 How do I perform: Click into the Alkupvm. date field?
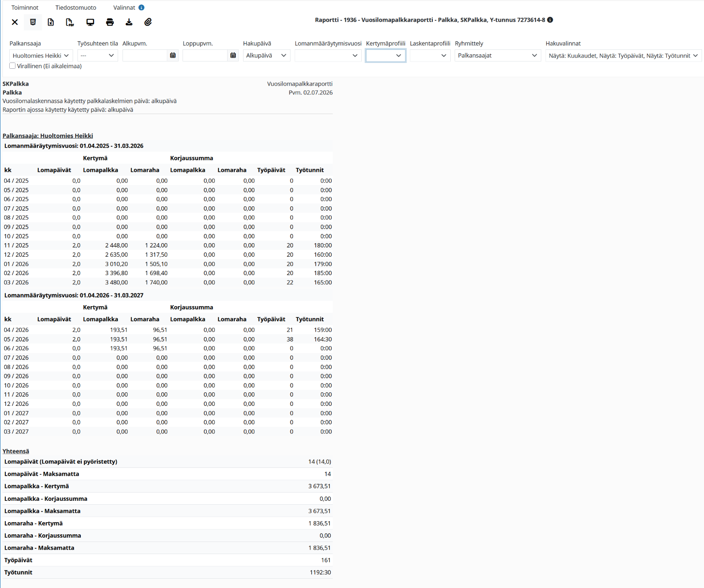tap(145, 56)
